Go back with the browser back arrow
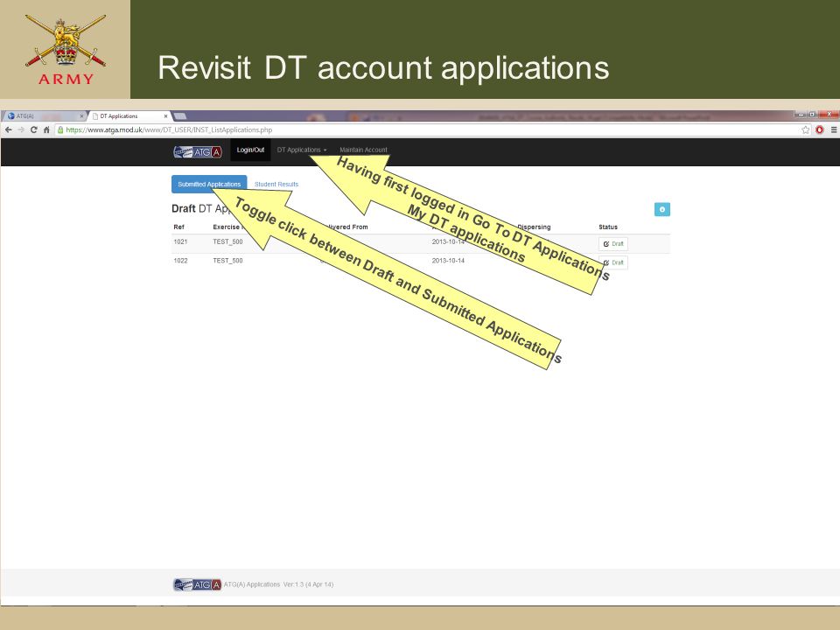 coord(8,129)
